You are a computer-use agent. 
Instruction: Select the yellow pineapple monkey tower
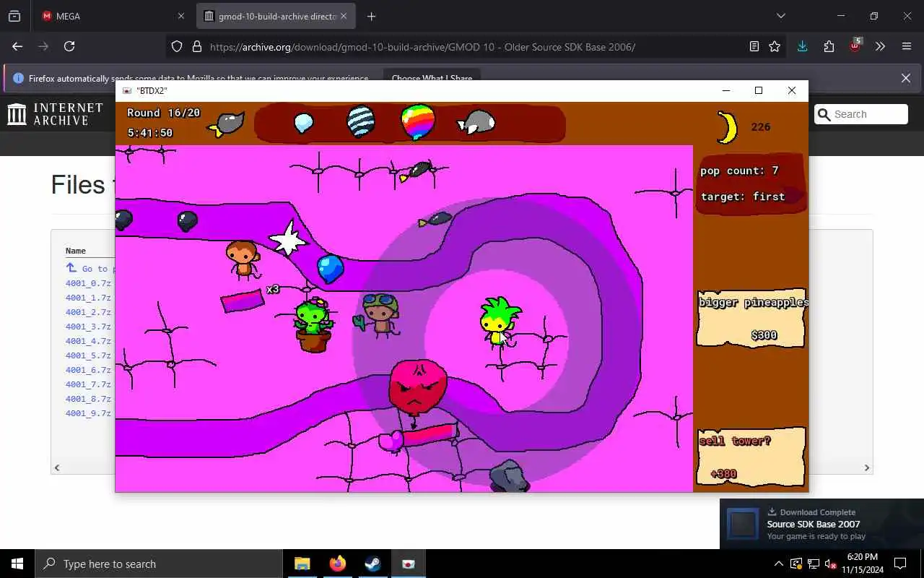click(x=500, y=322)
